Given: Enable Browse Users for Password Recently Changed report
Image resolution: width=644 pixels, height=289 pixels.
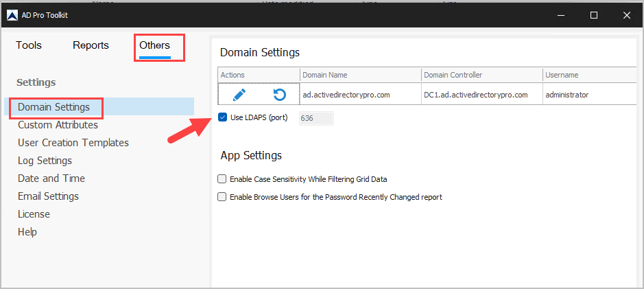Looking at the screenshot, I should tap(222, 197).
